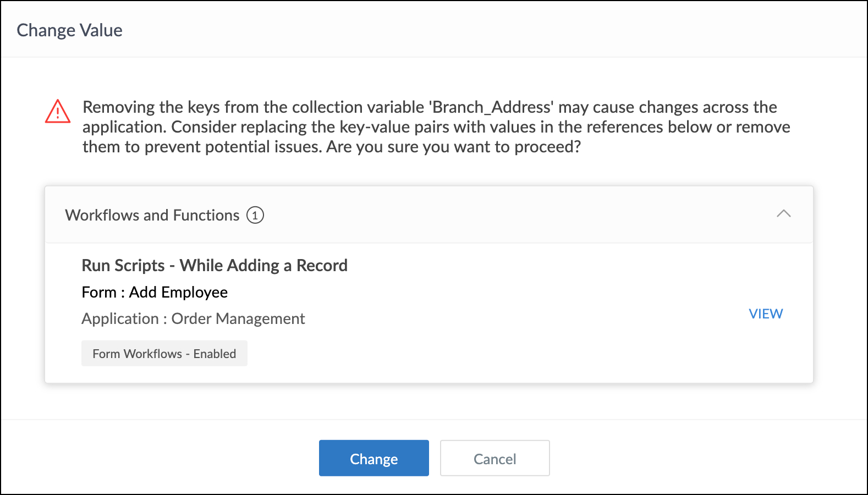The width and height of the screenshot is (868, 495).
Task: Select Run Scripts - While Adding a Record
Action: coord(215,266)
